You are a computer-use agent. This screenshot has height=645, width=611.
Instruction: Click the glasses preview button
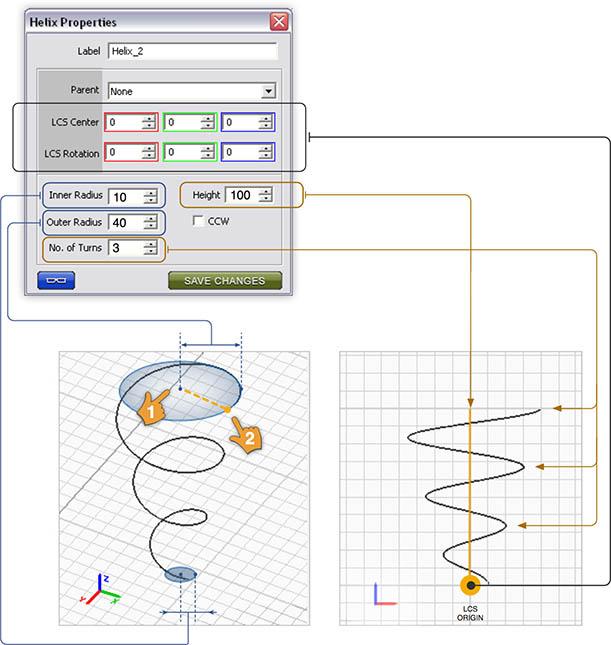pos(56,281)
